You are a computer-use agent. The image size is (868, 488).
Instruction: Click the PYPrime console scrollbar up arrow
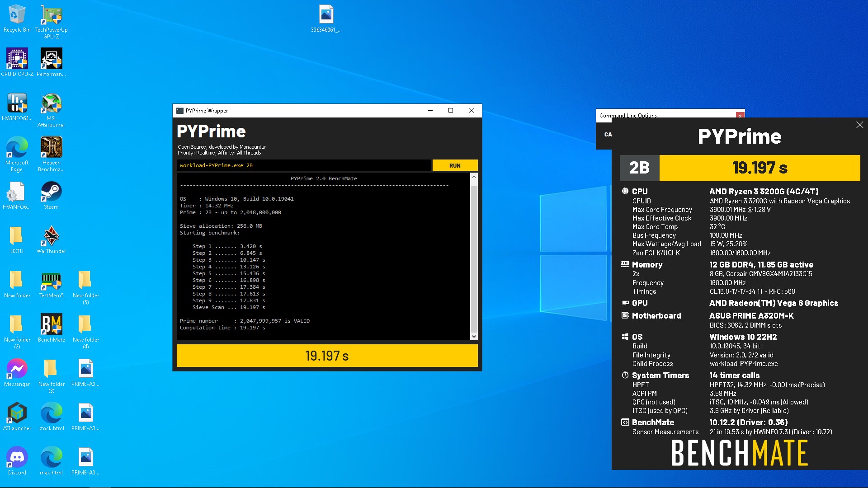click(x=474, y=177)
